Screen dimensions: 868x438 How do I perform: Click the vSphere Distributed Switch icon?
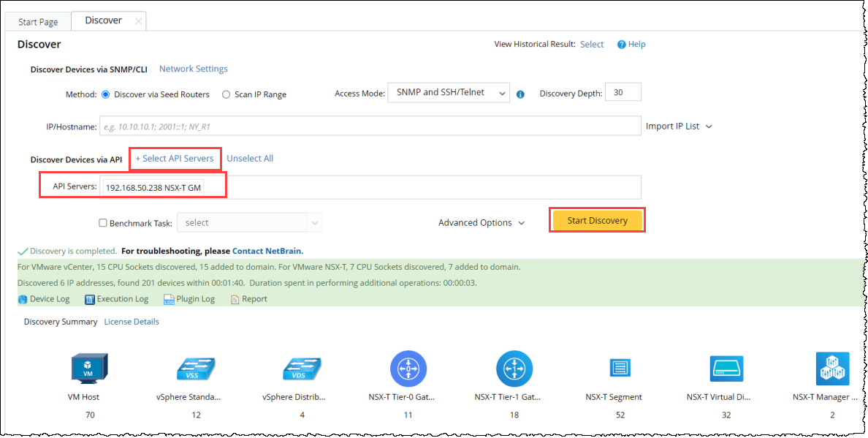[302, 369]
